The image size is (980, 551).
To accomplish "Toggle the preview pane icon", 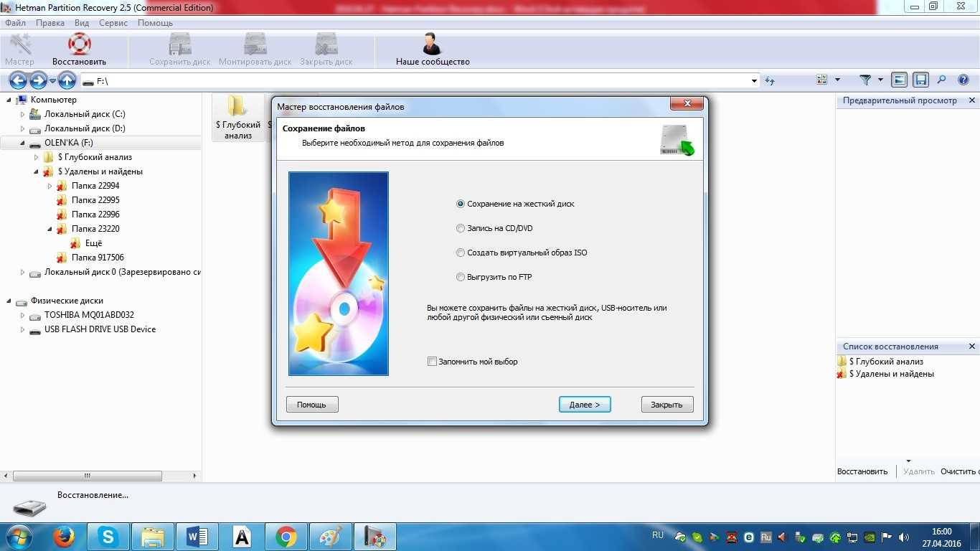I will pyautogui.click(x=899, y=80).
